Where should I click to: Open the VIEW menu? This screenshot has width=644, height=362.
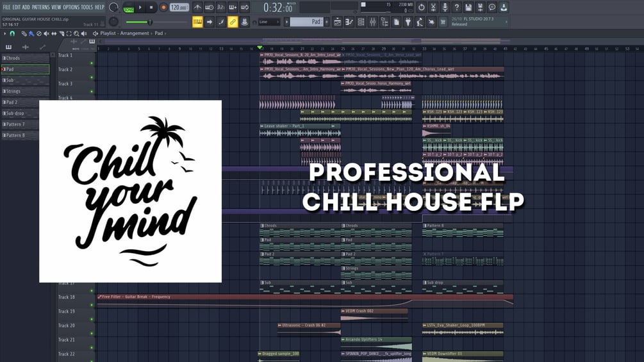click(x=56, y=7)
